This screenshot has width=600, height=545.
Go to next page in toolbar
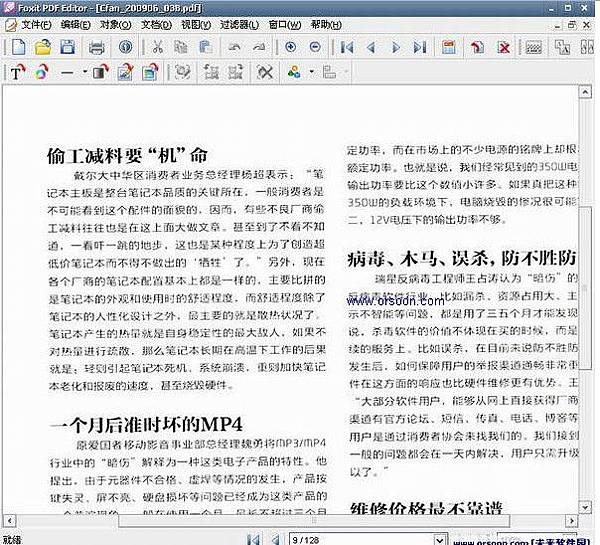click(x=396, y=47)
